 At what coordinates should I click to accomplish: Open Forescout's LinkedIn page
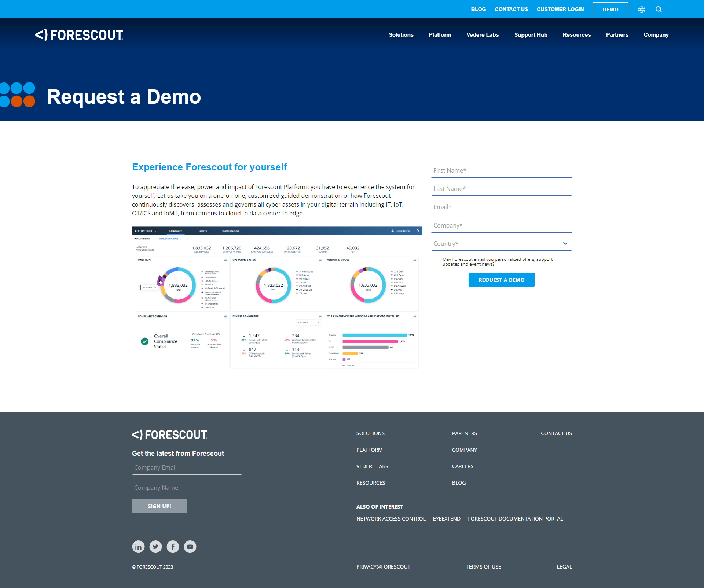[x=138, y=547]
